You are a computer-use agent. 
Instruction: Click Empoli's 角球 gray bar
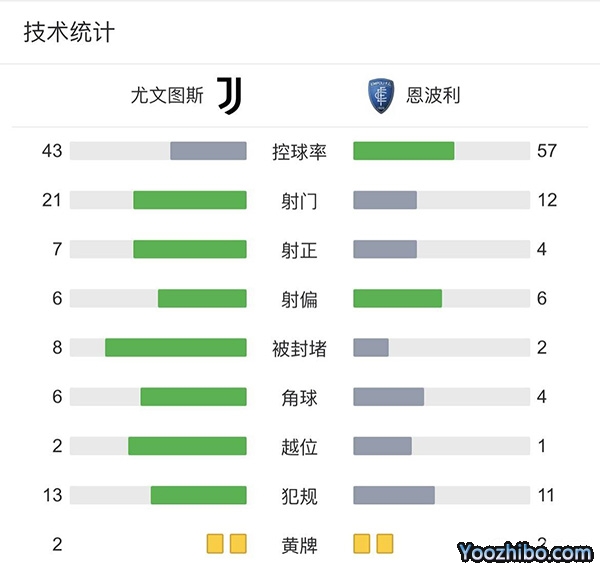(389, 397)
